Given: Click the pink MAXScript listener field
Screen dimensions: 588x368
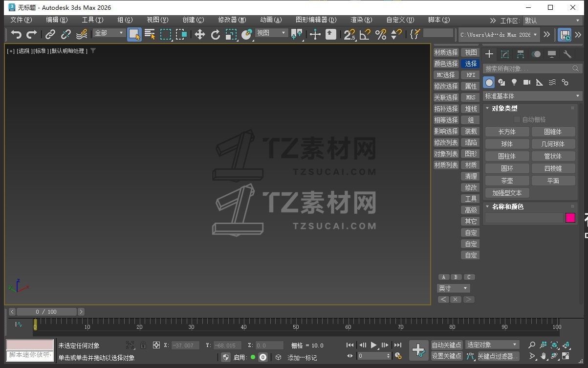Looking at the screenshot, I should pos(29,345).
